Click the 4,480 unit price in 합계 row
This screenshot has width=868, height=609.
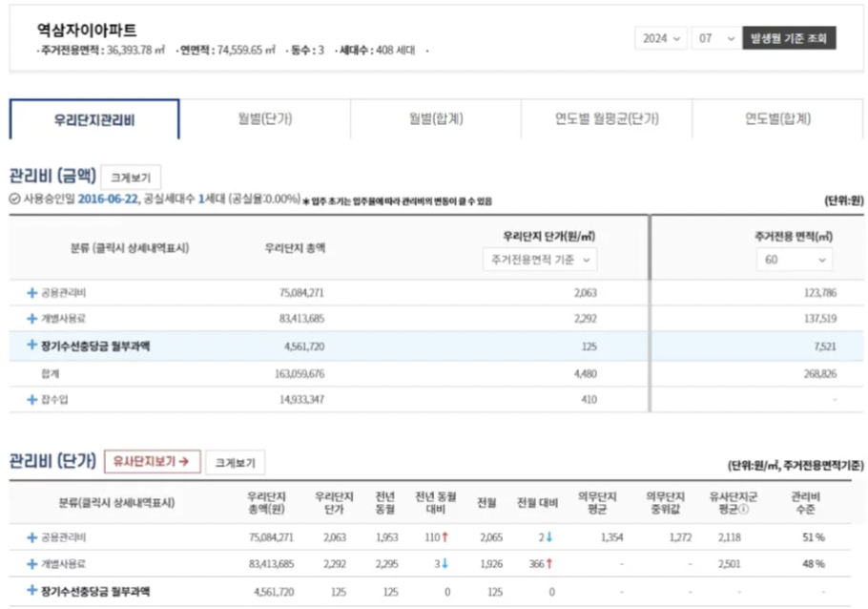coord(585,374)
